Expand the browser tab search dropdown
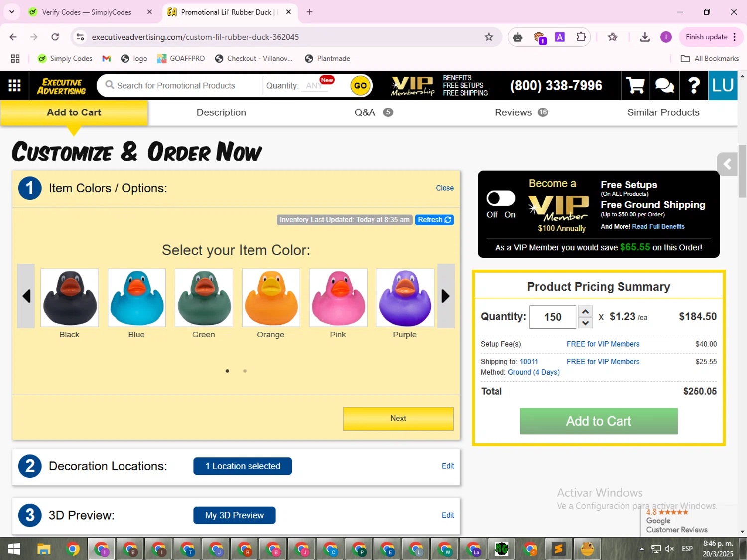The width and height of the screenshot is (747, 560). click(x=12, y=12)
